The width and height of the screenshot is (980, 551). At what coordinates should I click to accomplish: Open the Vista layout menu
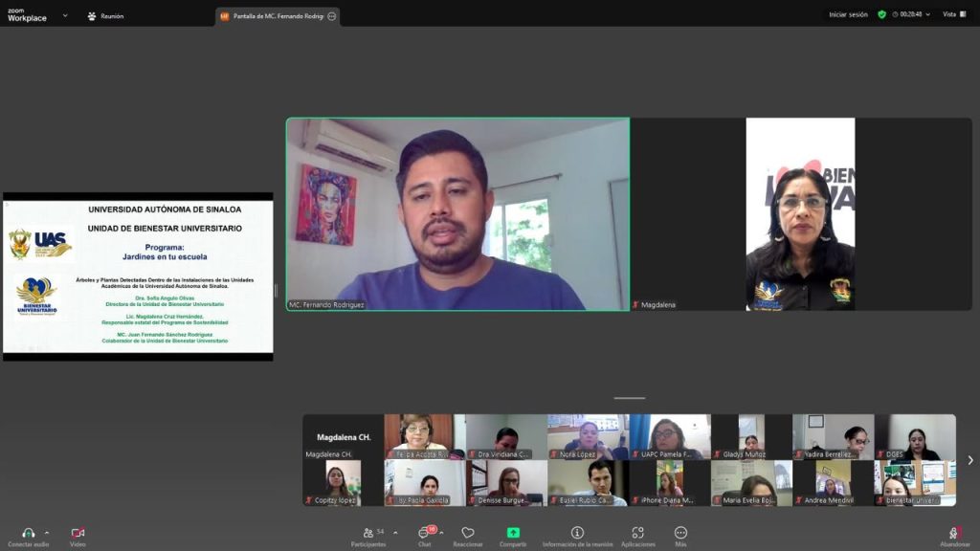pos(954,14)
